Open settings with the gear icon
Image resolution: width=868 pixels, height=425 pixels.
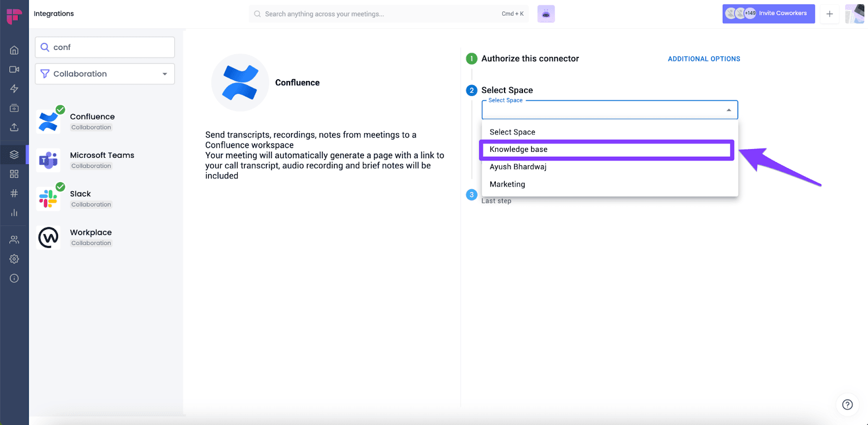(x=14, y=259)
